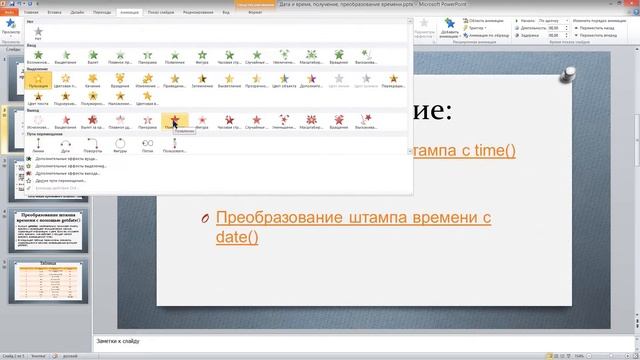Viewport: 640px width, 360px height.
Task: Switch to the 'Показ слайдов' ribbon tab
Action: [x=161, y=12]
